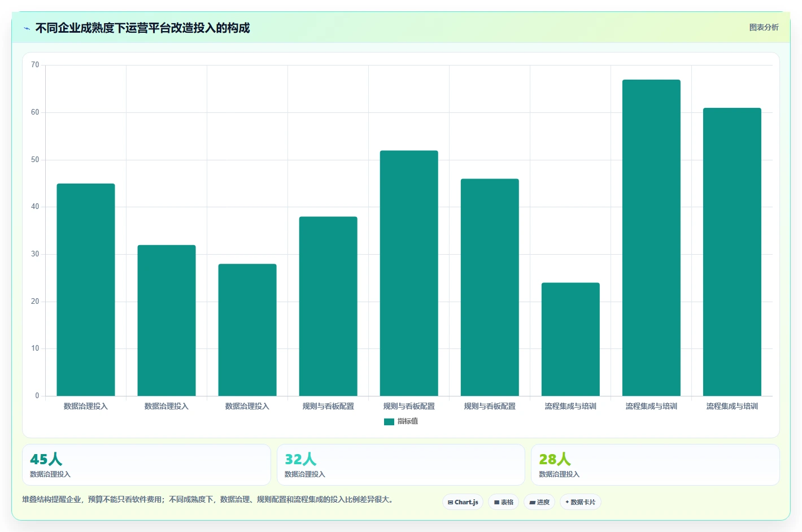Viewport: 802px width, 532px height.
Task: Select the 数据卡片 chip
Action: point(580,502)
